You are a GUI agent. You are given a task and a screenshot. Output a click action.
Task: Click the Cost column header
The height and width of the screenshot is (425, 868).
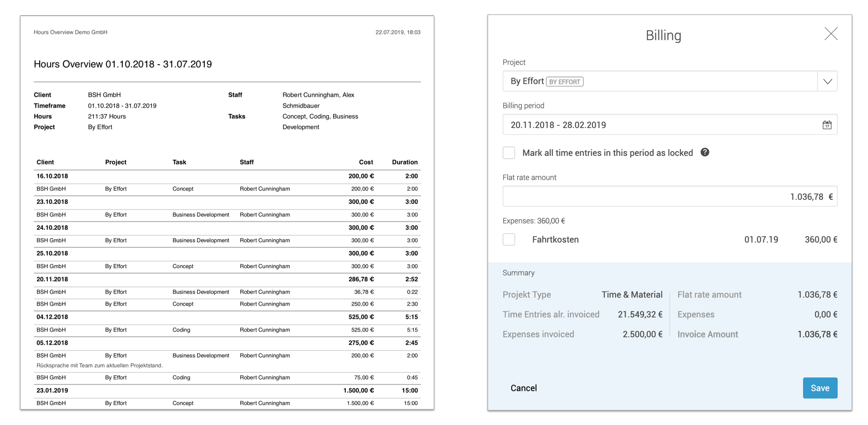pyautogui.click(x=366, y=162)
